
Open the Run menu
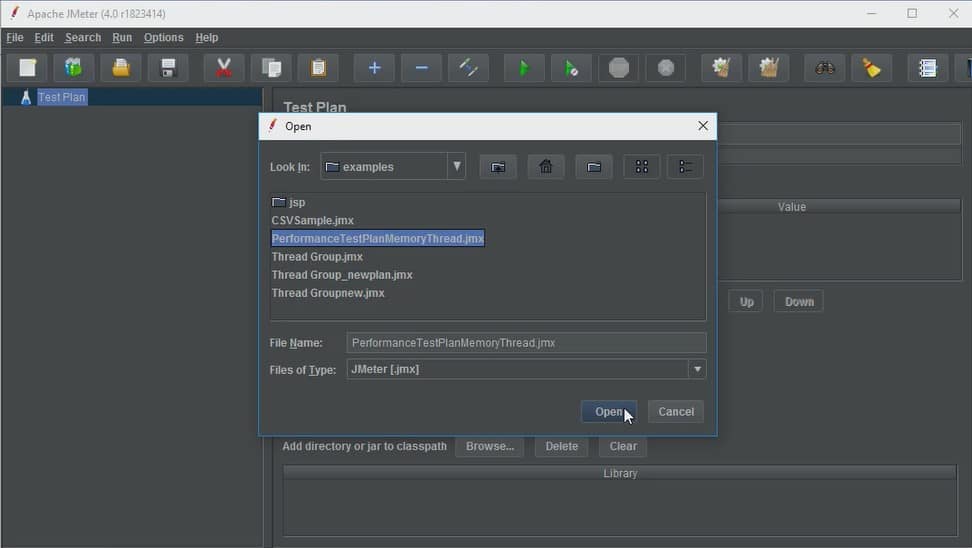[122, 37]
